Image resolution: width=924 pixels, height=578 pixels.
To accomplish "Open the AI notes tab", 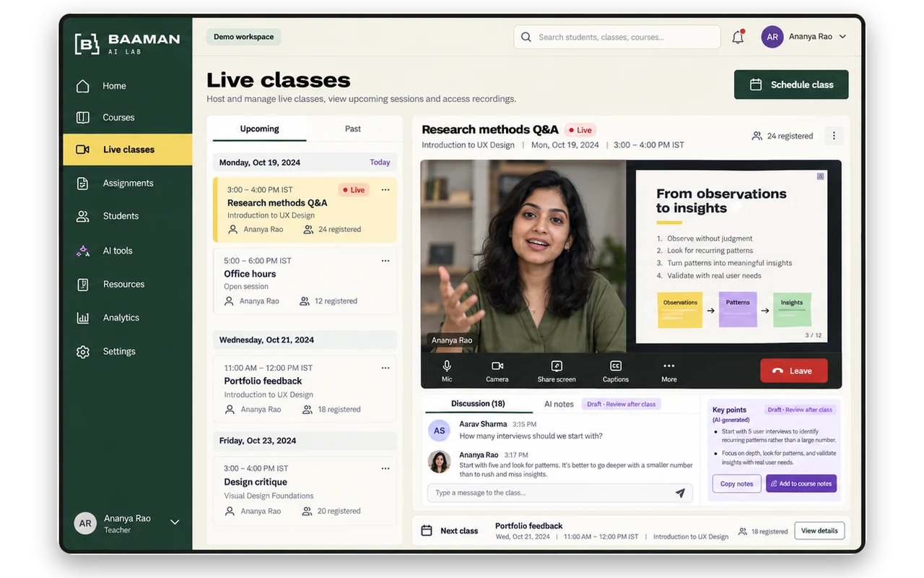I will point(559,404).
